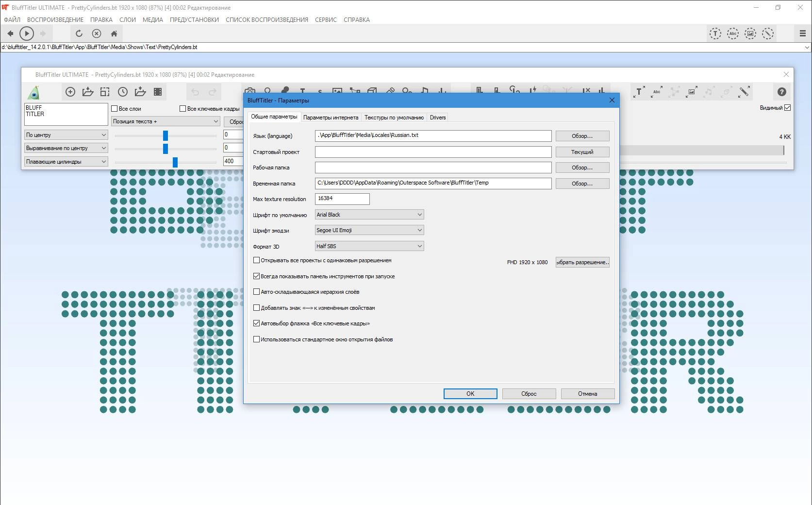Click the 'Сброс' button in dialog
The height and width of the screenshot is (505, 812).
529,394
